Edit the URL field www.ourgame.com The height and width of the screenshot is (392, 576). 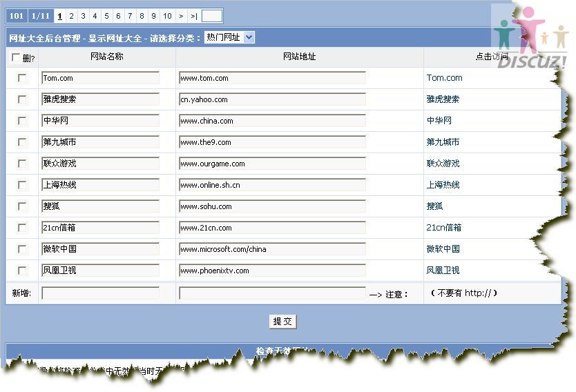coord(272,164)
